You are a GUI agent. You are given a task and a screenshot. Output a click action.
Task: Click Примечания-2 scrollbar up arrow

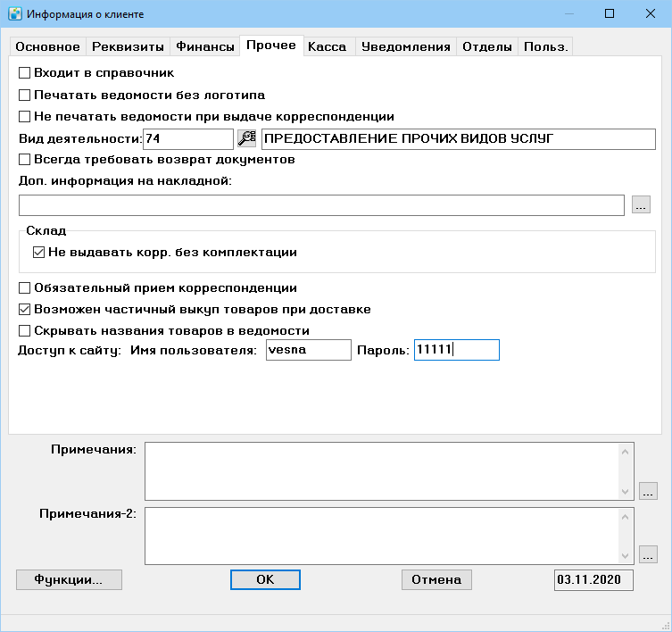click(625, 517)
